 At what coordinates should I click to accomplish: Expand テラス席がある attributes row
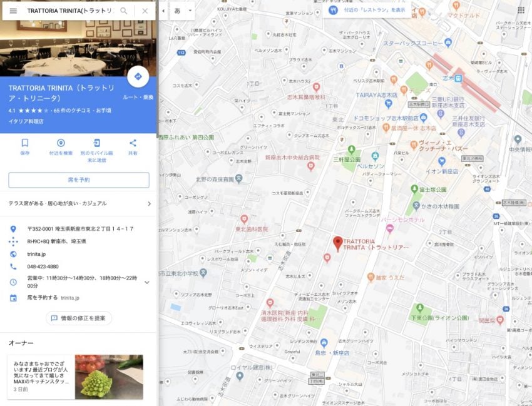[x=79, y=203]
